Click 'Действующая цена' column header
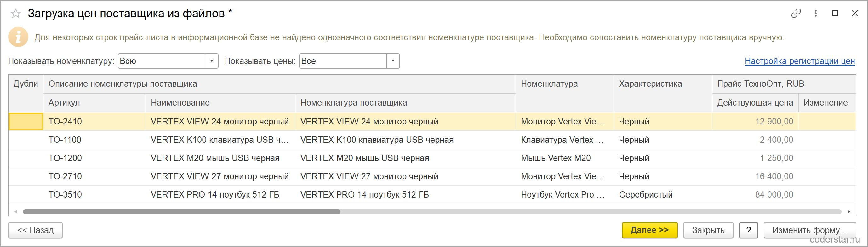Image resolution: width=868 pixels, height=247 pixels. 755,103
